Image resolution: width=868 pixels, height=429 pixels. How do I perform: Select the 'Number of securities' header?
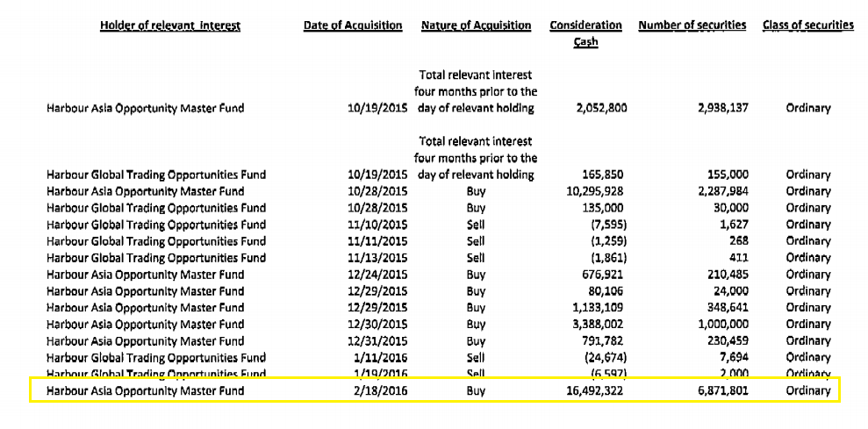tap(692, 25)
